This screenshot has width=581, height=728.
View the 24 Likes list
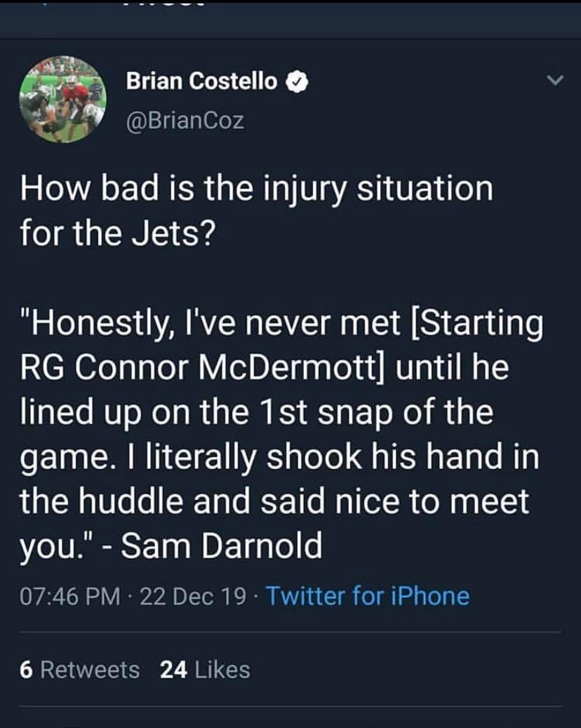(205, 670)
